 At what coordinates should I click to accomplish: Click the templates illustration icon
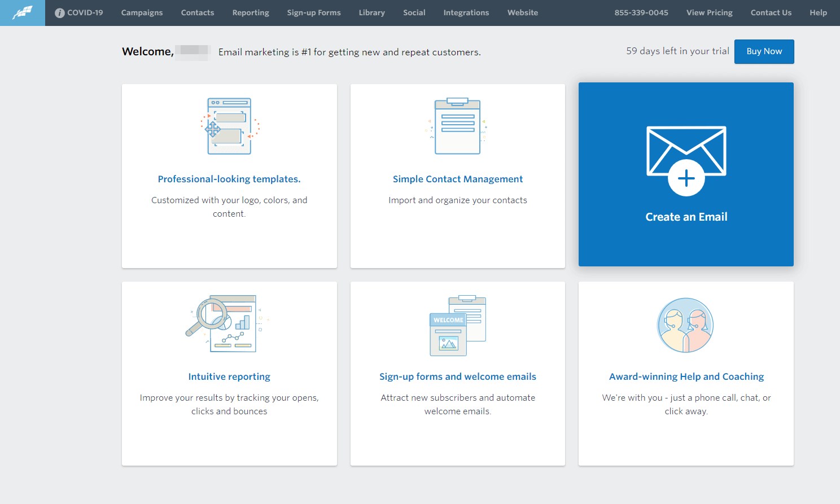coord(229,126)
